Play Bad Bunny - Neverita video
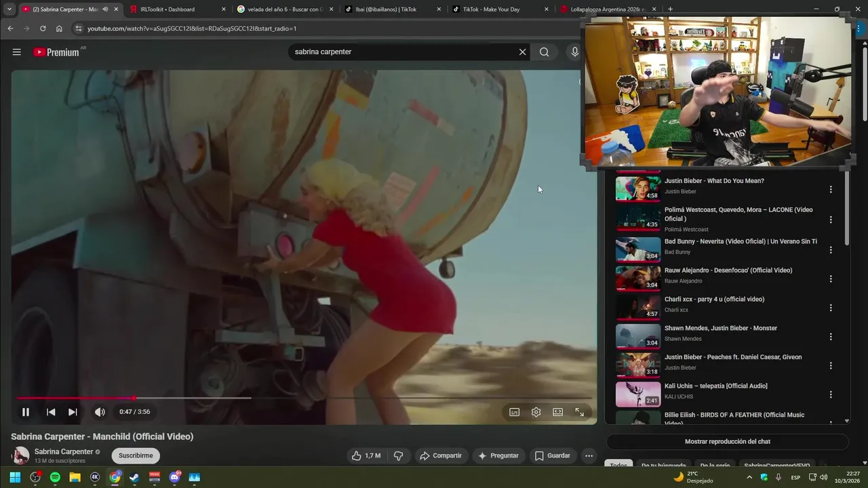This screenshot has height=488, width=868. [741, 241]
